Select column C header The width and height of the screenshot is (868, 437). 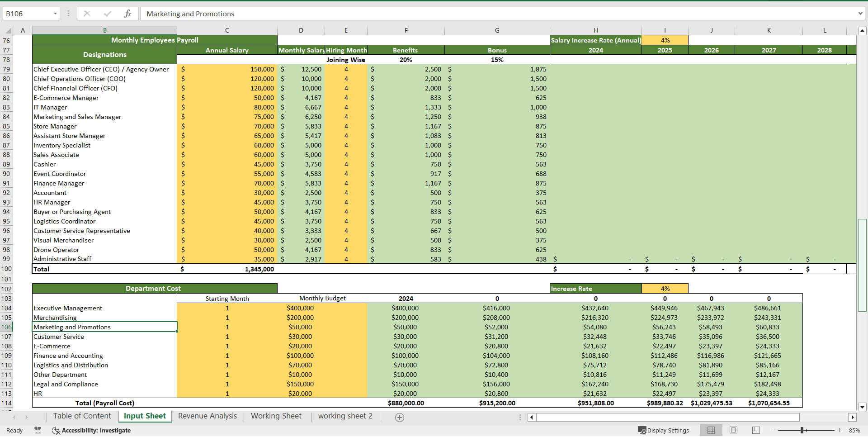[x=227, y=30]
